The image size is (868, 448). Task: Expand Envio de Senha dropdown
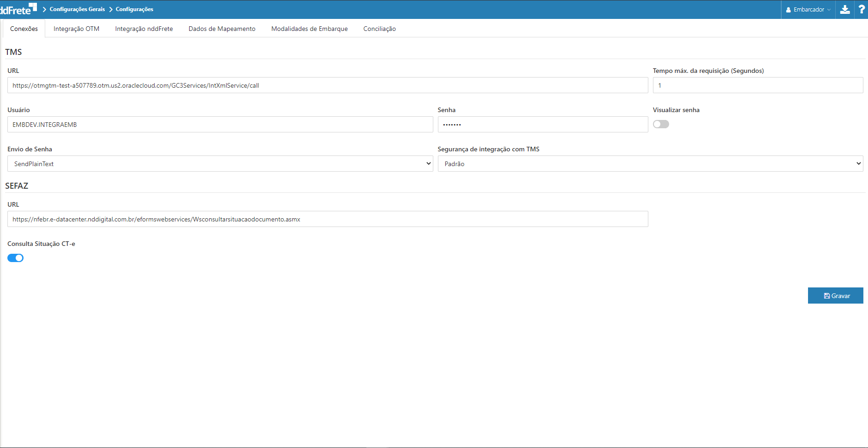tap(220, 164)
